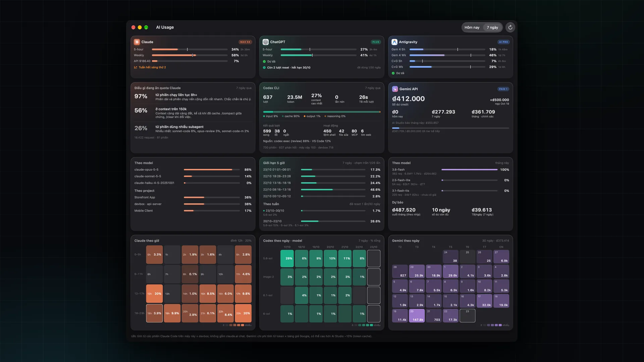Viewport: 644px width, 362px height.
Task: Click the 29% cell for 5.6-sol on 17/10
Action: [287, 258]
